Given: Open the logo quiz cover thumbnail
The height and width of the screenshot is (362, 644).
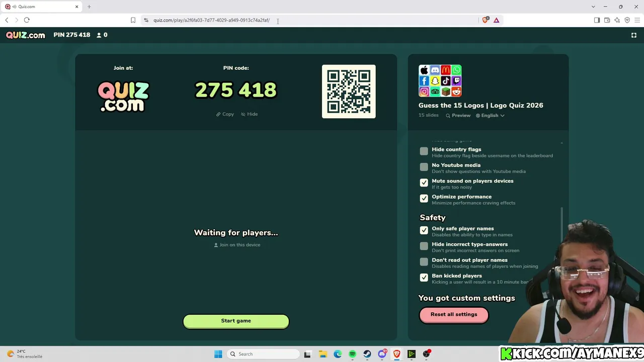Looking at the screenshot, I should [440, 80].
